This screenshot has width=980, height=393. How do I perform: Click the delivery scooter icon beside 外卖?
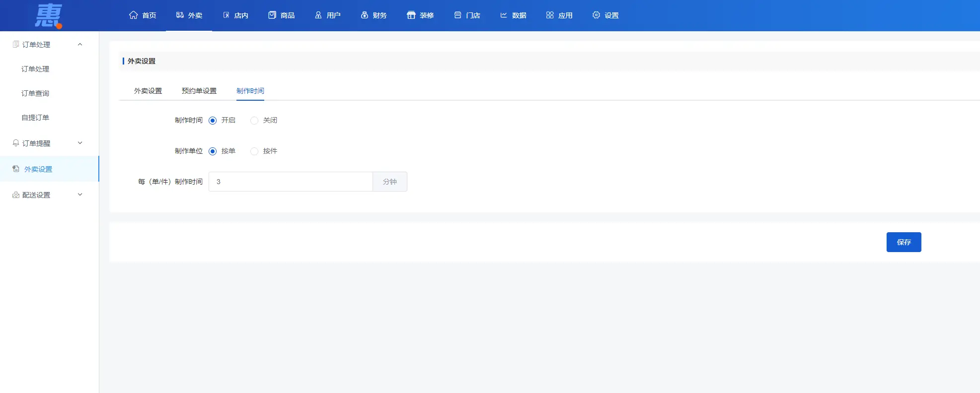click(180, 15)
